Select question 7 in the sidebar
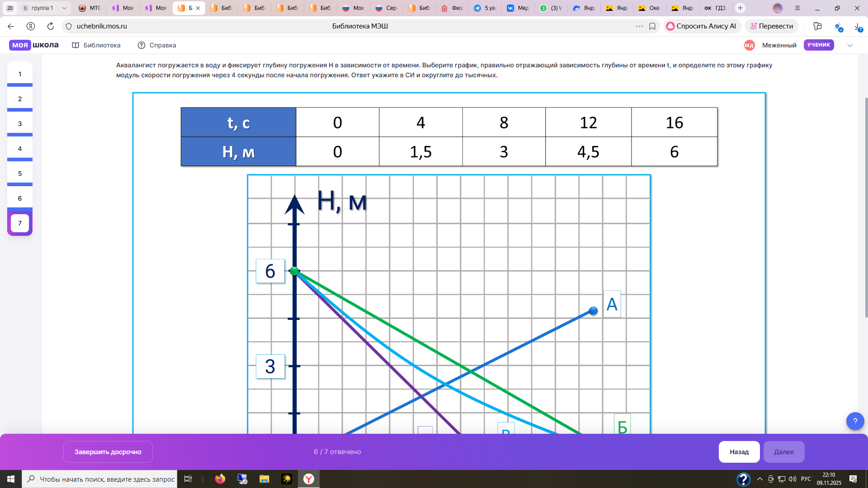868x488 pixels. pos(20,223)
